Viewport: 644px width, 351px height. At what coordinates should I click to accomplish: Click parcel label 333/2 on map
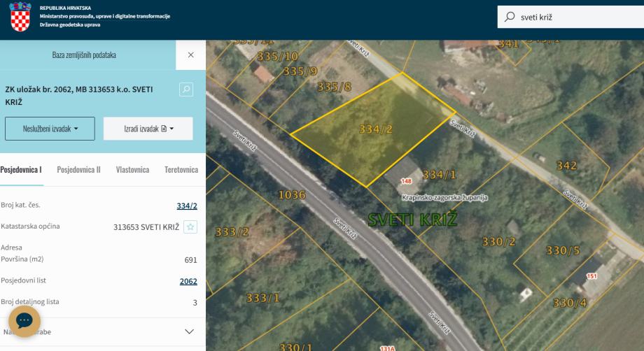click(x=232, y=232)
